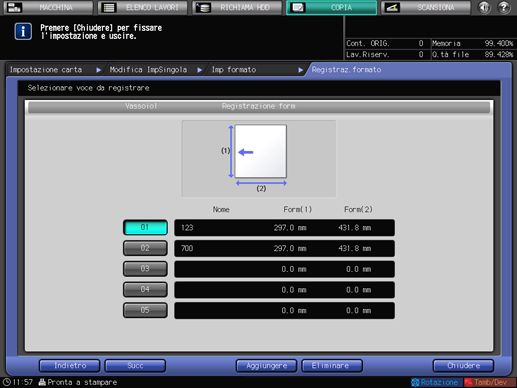
Task: Click the paper size diagram preview
Action: (259, 159)
